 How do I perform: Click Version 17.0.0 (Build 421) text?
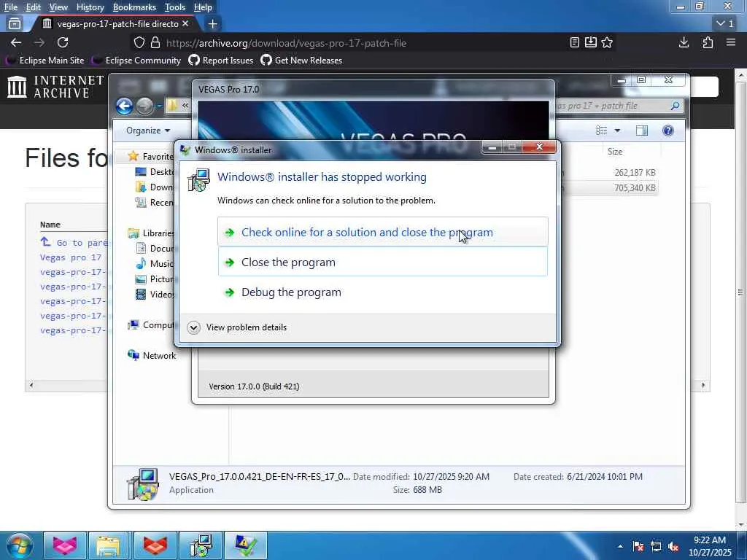coord(254,386)
